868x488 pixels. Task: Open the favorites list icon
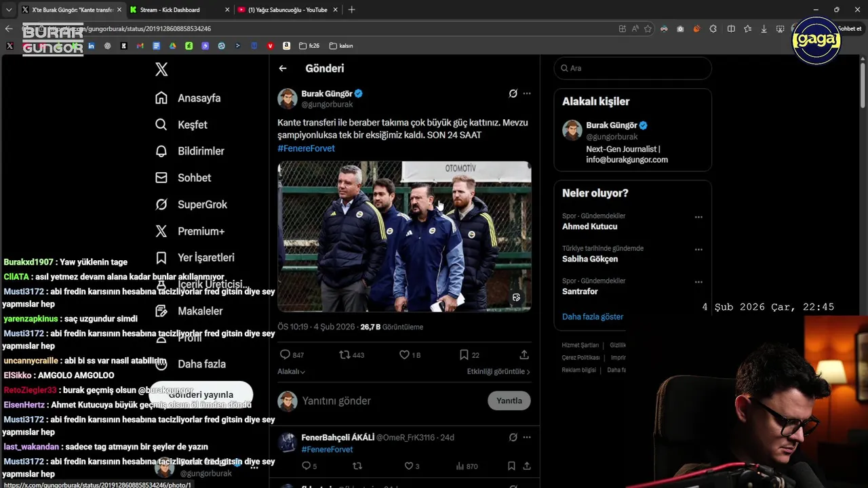tap(747, 28)
